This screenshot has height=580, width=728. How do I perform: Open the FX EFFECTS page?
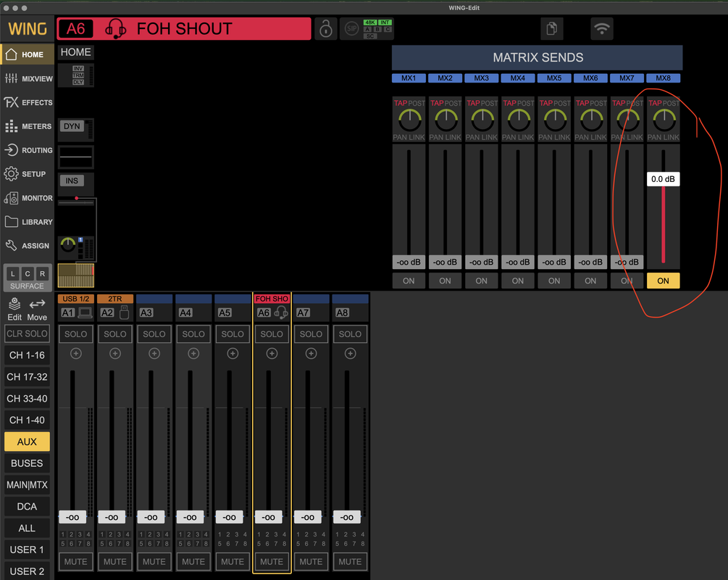tap(27, 102)
